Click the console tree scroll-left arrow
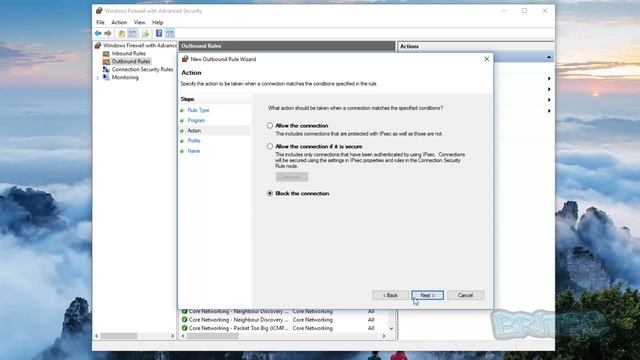 [x=97, y=336]
